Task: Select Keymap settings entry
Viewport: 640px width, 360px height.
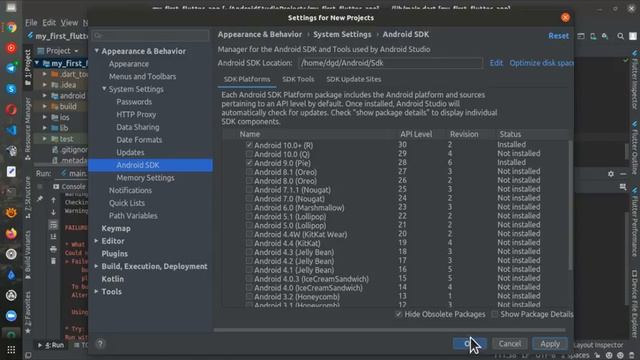Action: (116, 228)
